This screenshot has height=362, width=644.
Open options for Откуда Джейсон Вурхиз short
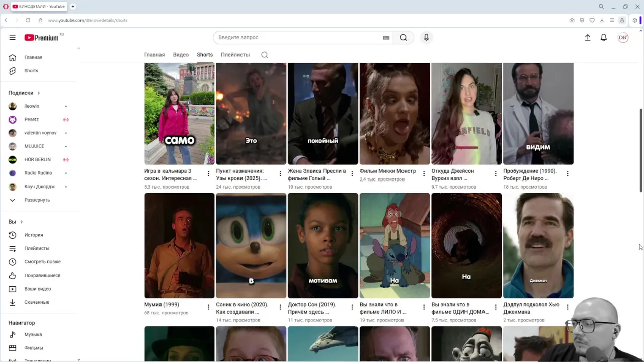[x=496, y=174]
